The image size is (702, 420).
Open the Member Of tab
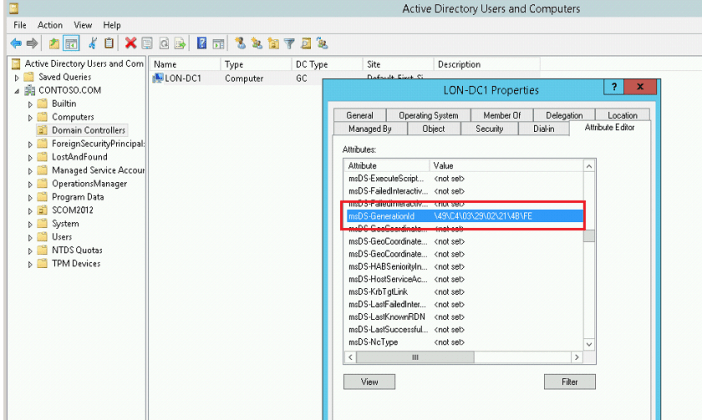tap(502, 116)
